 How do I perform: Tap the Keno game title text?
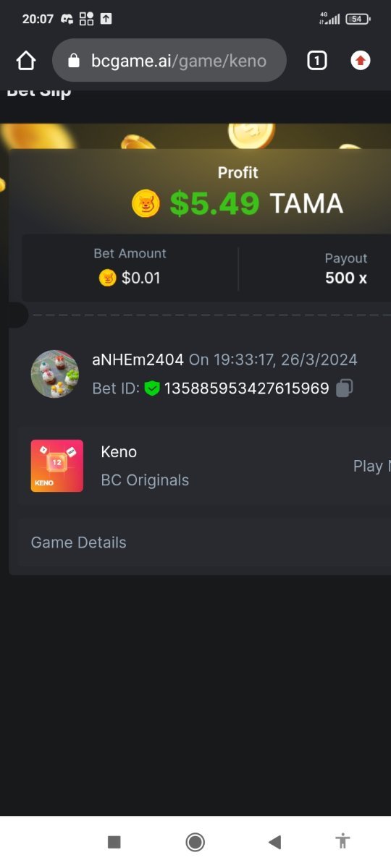coord(119,452)
